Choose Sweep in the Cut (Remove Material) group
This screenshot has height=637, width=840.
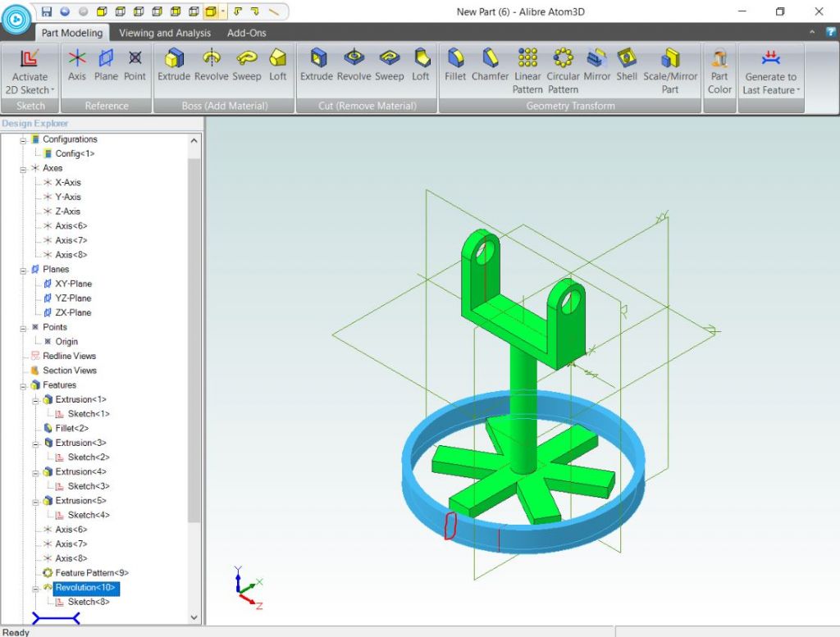click(390, 65)
